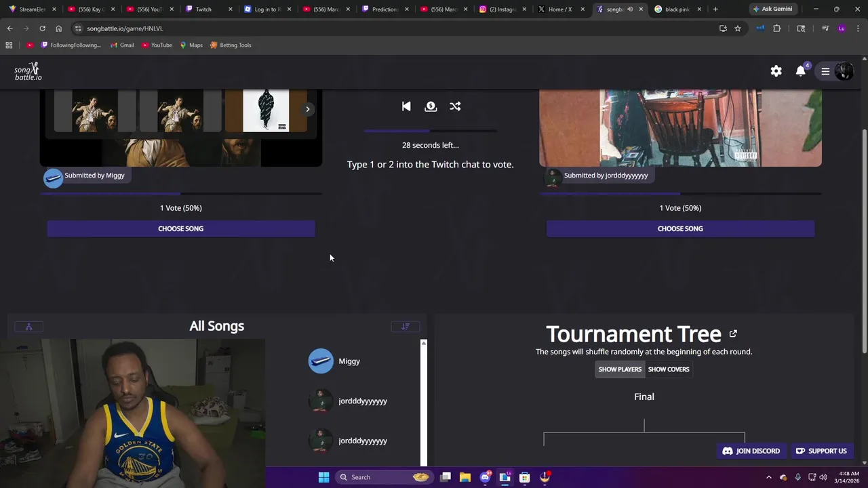Click Join Discord button
Image resolution: width=868 pixels, height=488 pixels.
[751, 451]
